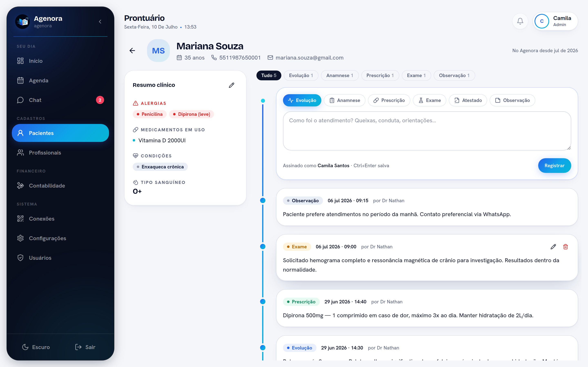Viewport: 588px width, 367px height.
Task: Toggle the Escuro dark mode
Action: coord(36,347)
